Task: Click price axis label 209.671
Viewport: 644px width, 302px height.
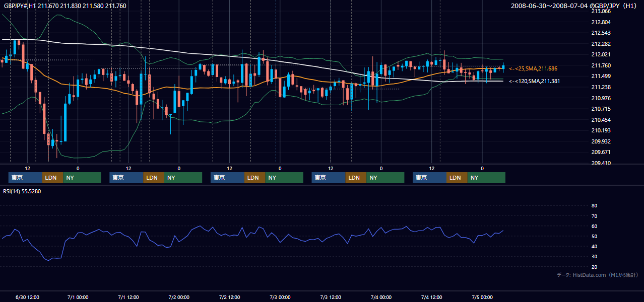Action: coord(600,152)
